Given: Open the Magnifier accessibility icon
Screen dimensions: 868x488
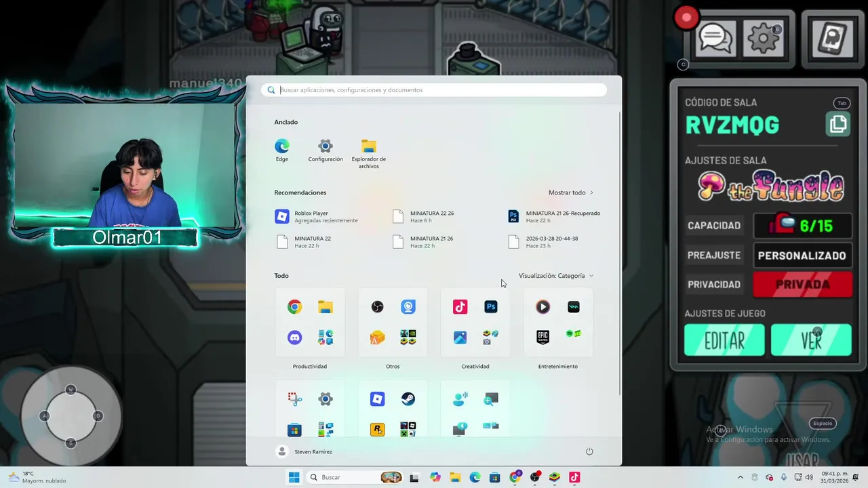Looking at the screenshot, I should (x=491, y=399).
